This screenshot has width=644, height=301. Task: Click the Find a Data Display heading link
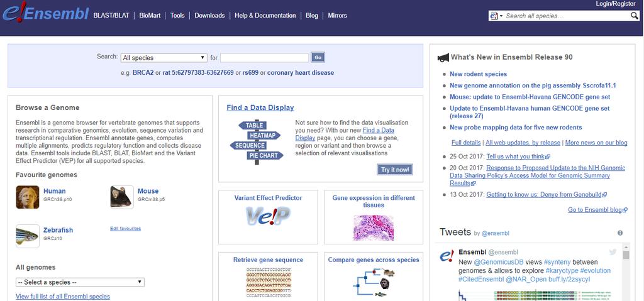click(x=260, y=107)
